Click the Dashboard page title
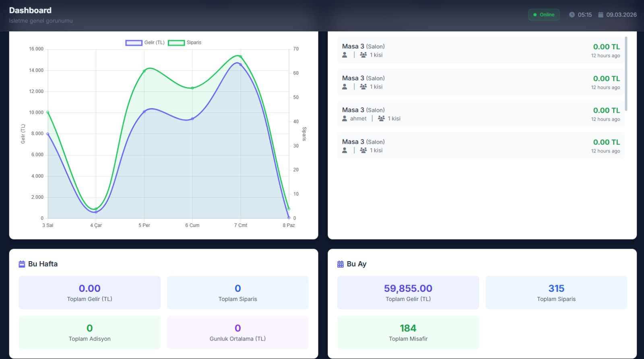 pyautogui.click(x=30, y=10)
